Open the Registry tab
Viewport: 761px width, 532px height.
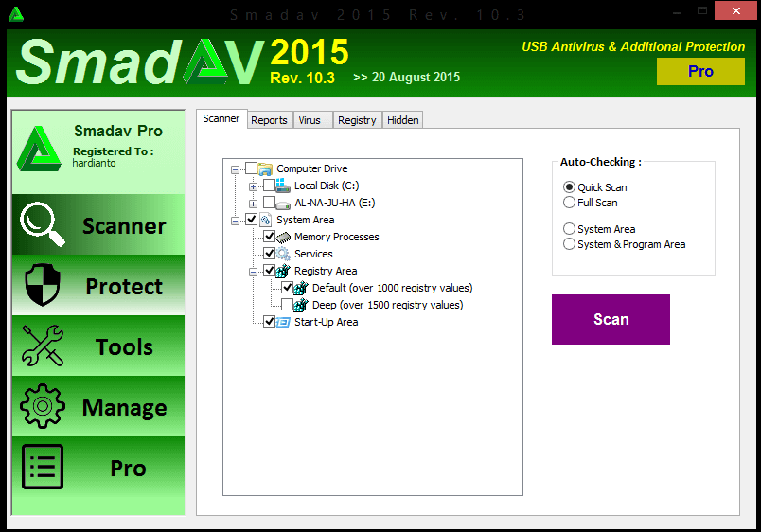tap(357, 120)
